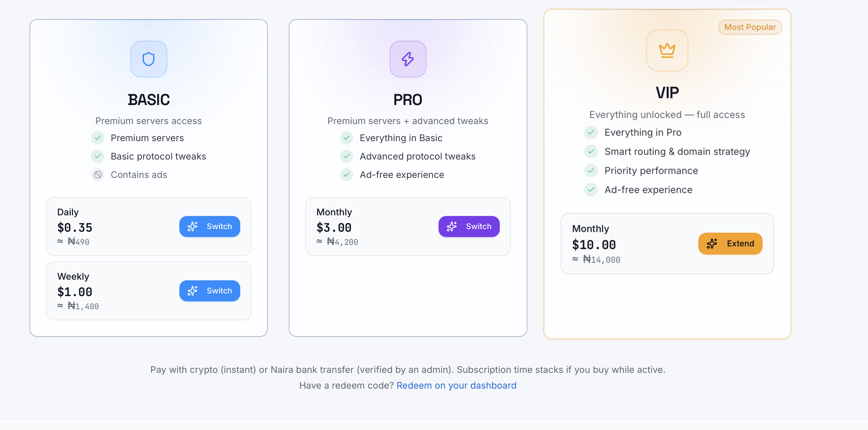Click the Pro 'Ad-free experience' checkmark

(346, 174)
